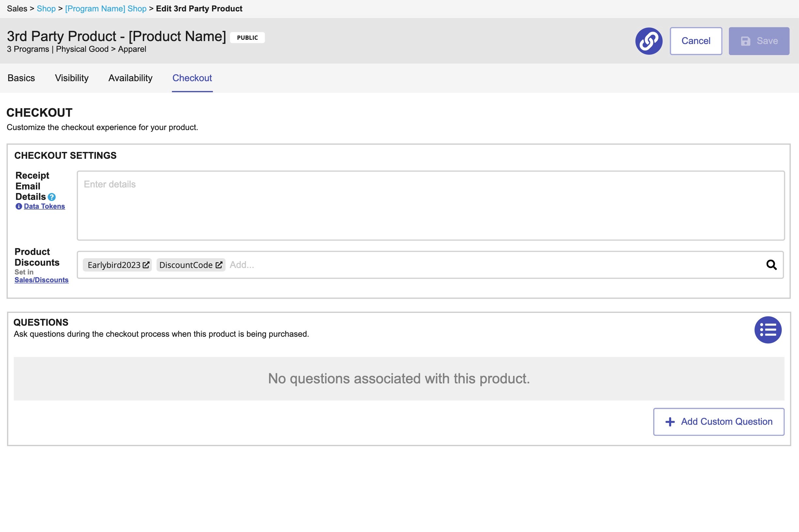
Task: Select the Checkout tab
Action: click(192, 78)
